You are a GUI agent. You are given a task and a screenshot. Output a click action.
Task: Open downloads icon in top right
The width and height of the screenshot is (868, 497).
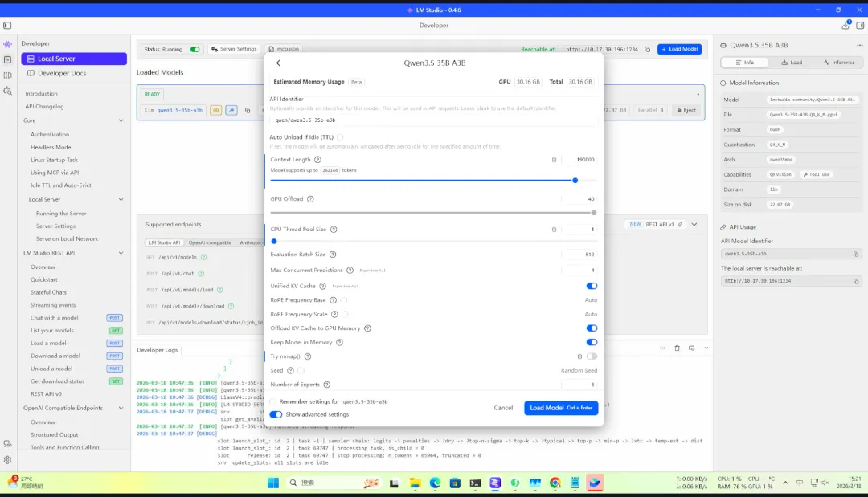(845, 26)
